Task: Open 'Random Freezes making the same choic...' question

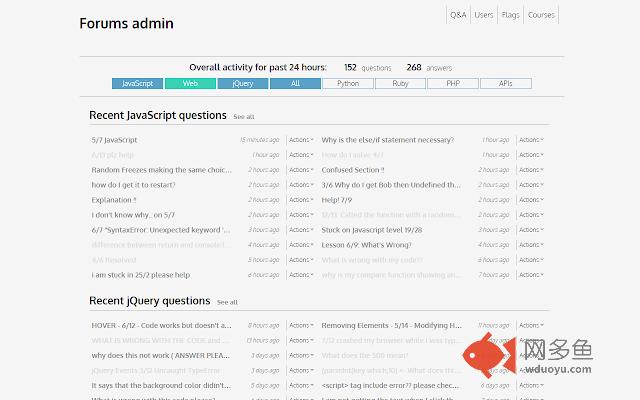Action: point(162,170)
